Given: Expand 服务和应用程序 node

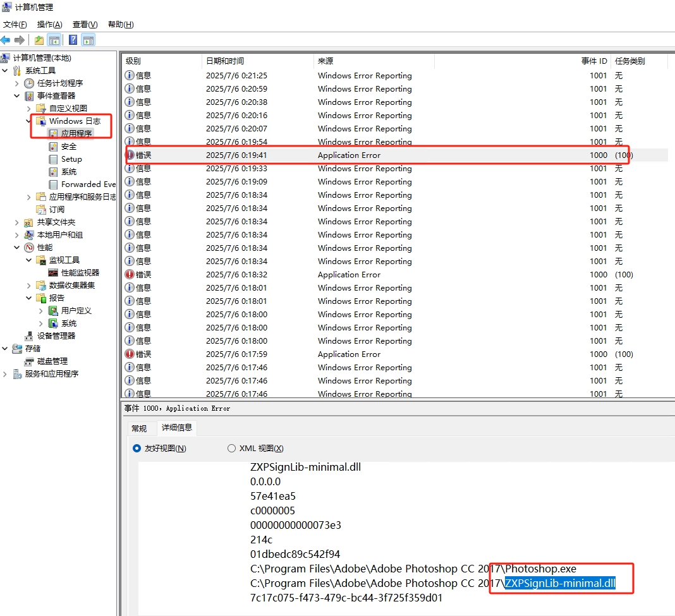Looking at the screenshot, I should click(x=4, y=374).
